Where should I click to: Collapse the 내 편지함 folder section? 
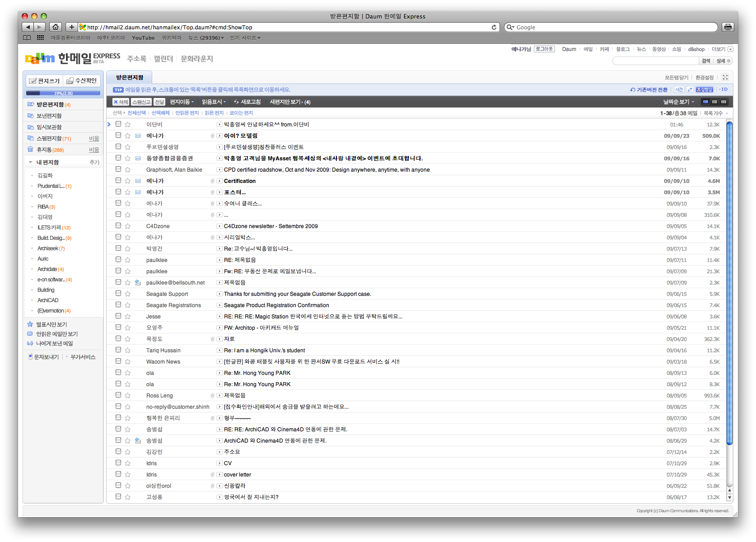tap(30, 162)
